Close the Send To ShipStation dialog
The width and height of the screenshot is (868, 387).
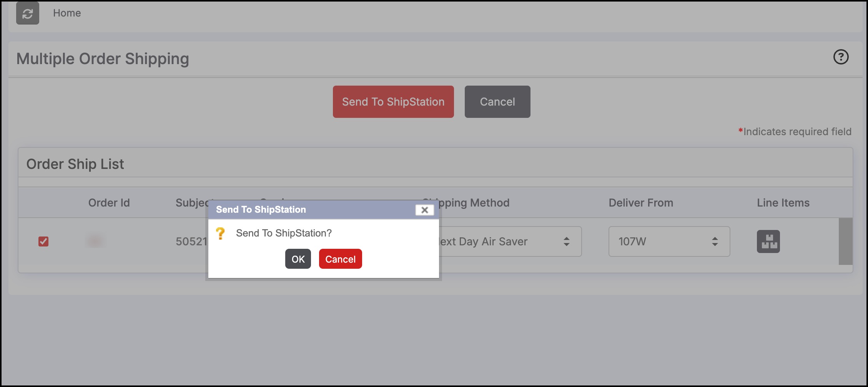424,210
